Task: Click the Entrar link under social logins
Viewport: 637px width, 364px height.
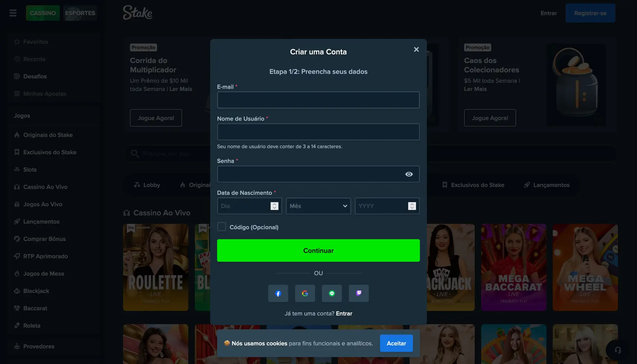Action: 344,314
